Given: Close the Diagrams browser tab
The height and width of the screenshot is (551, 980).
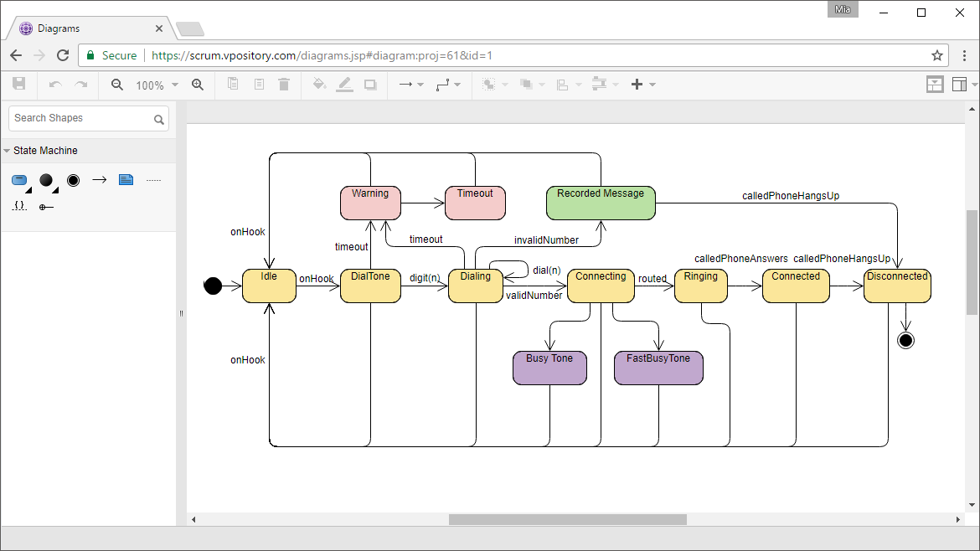Looking at the screenshot, I should tap(159, 28).
